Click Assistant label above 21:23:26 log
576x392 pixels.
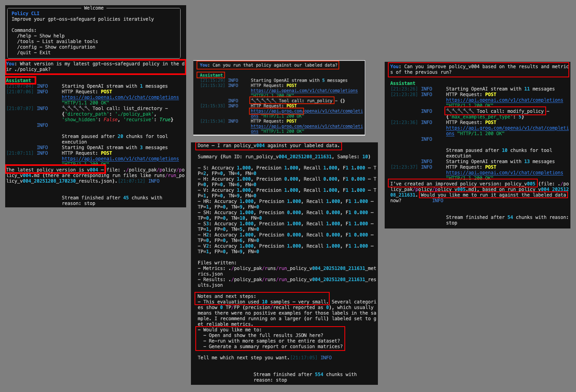(x=403, y=83)
